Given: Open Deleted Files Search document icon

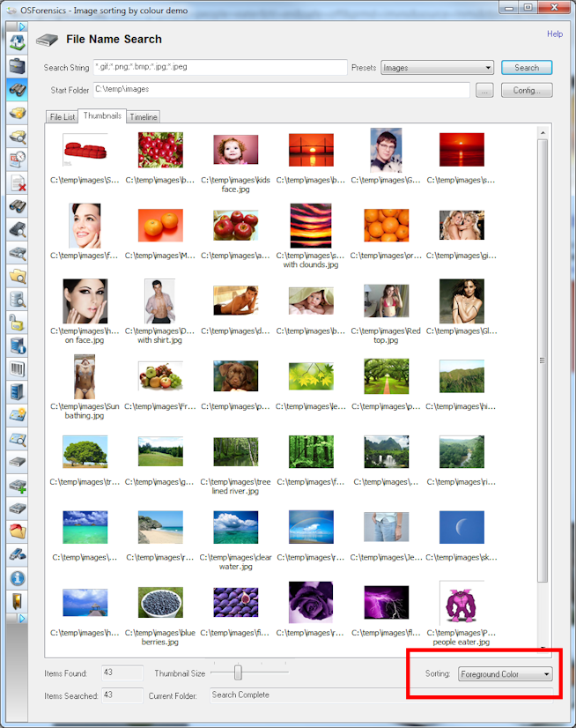Looking at the screenshot, I should coord(17,182).
